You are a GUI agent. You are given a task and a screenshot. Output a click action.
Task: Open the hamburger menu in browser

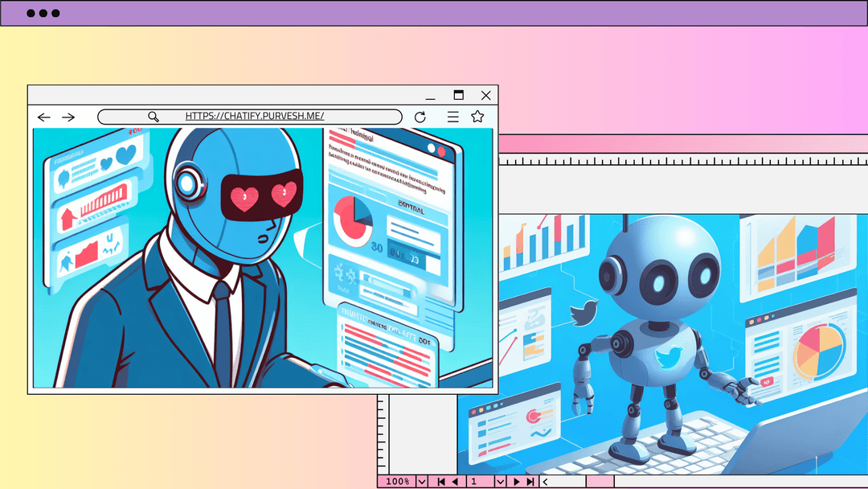[453, 117]
